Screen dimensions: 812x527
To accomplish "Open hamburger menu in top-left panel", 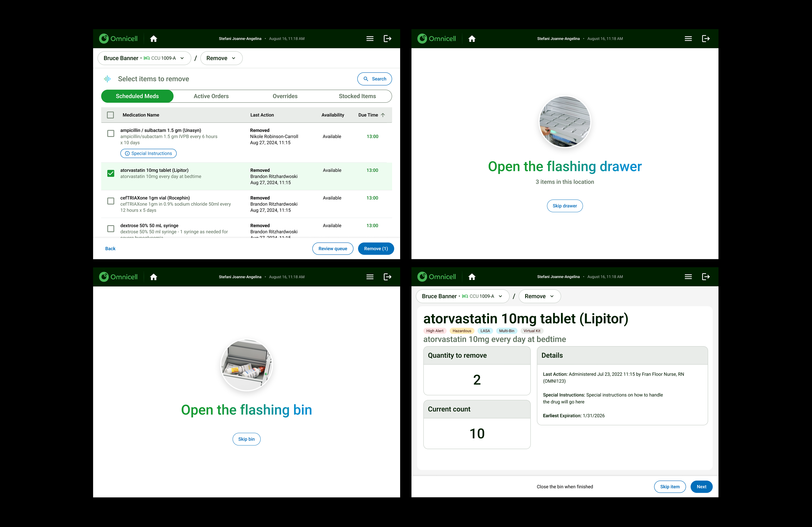I will point(370,39).
